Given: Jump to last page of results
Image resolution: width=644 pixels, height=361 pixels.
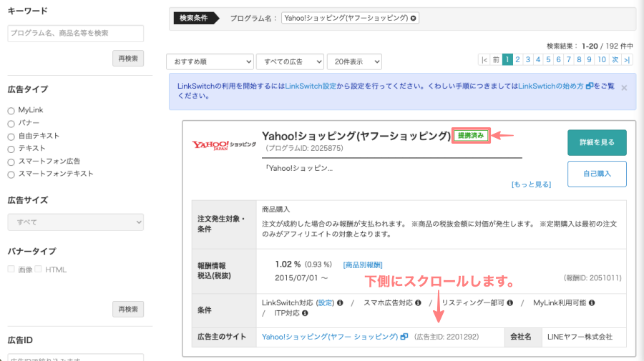Looking at the screenshot, I should pos(627,60).
